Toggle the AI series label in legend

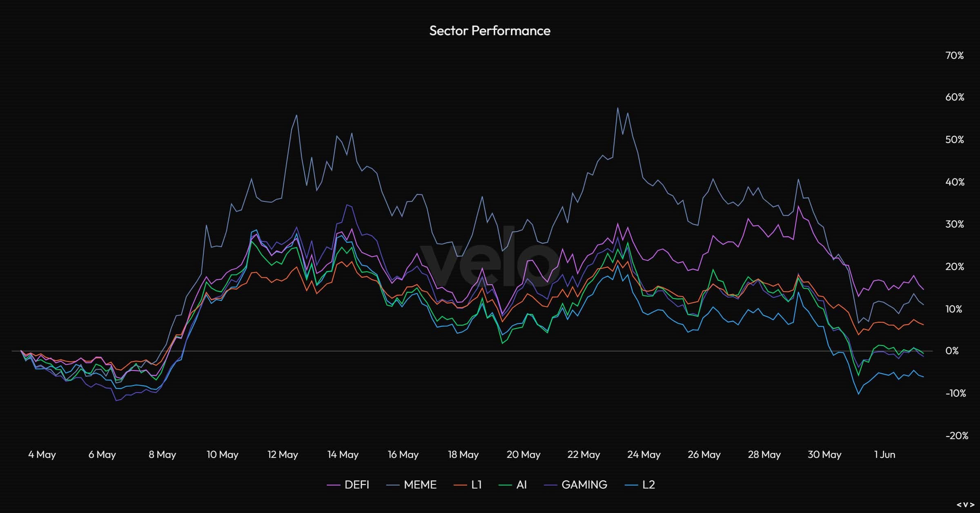click(x=521, y=485)
